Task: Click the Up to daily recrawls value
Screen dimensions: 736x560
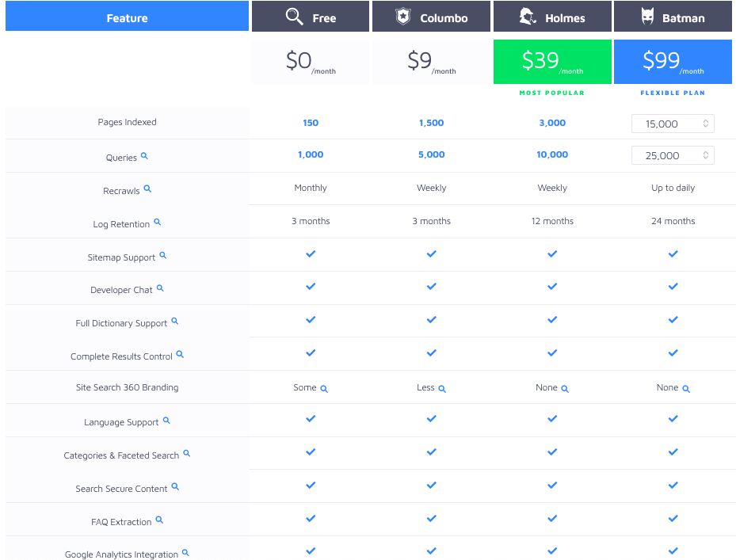Action: coord(673,188)
